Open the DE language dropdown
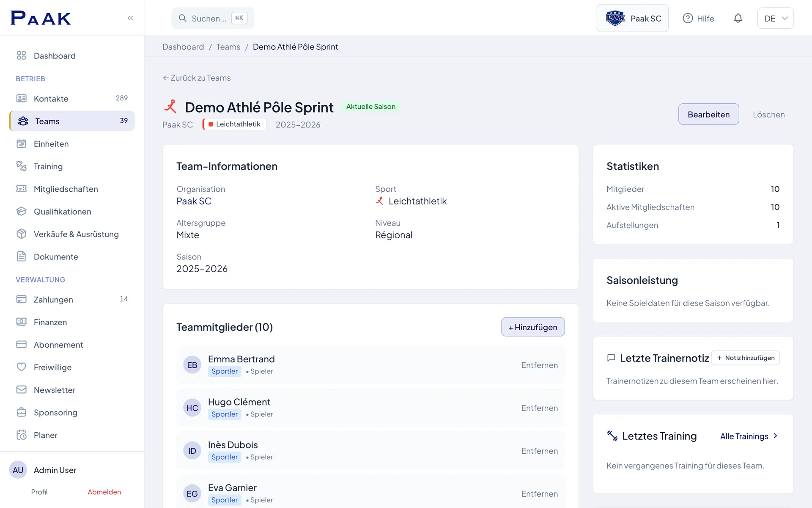This screenshot has width=812, height=508. (775, 18)
